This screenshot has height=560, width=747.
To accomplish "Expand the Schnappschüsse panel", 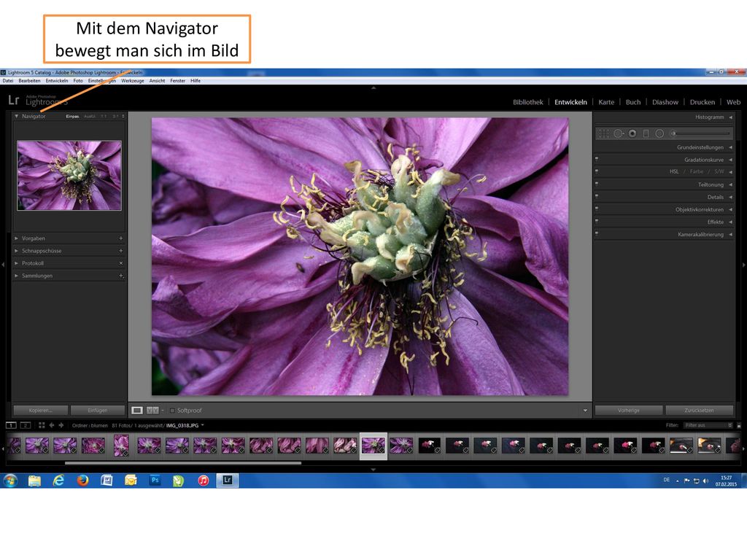I will pos(16,251).
